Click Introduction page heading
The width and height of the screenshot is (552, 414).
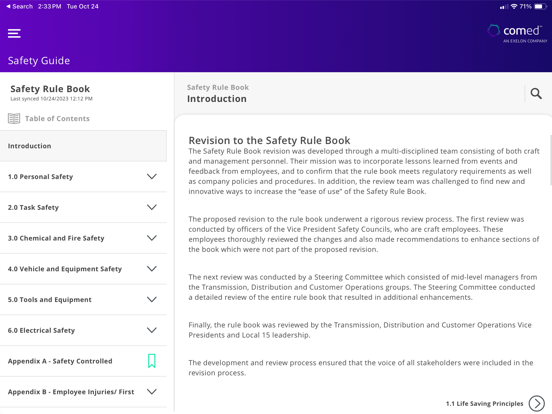click(x=217, y=99)
